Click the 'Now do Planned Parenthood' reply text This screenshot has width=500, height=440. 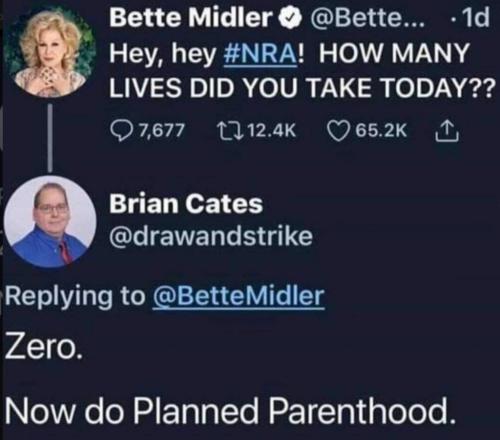coord(229,411)
